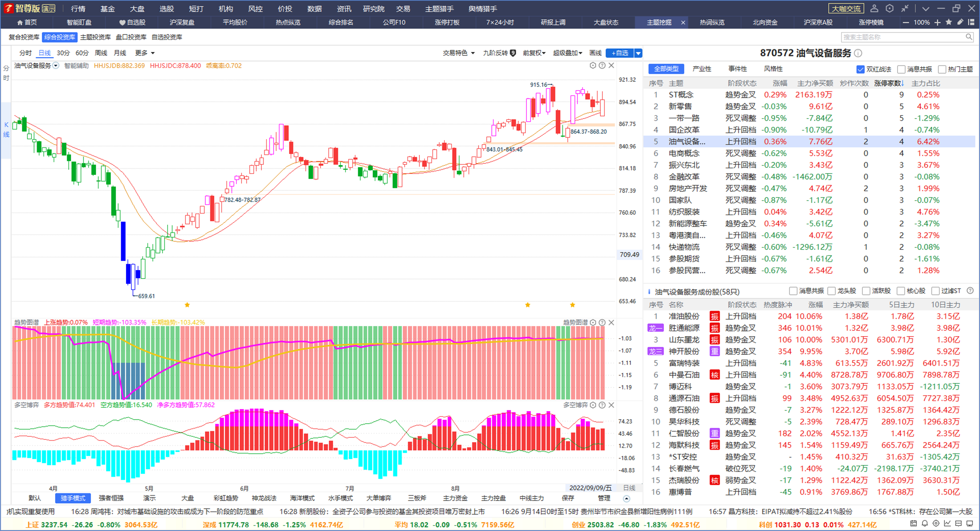Switch to the 主题投资库 tab
The height and width of the screenshot is (531, 980).
(x=96, y=37)
